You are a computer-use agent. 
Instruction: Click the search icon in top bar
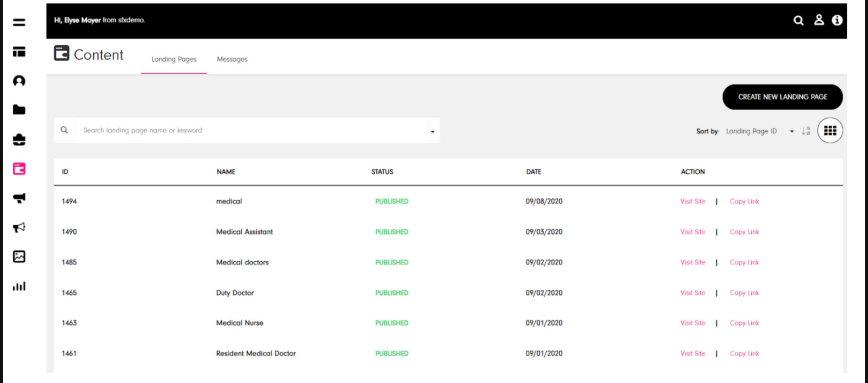coord(799,20)
